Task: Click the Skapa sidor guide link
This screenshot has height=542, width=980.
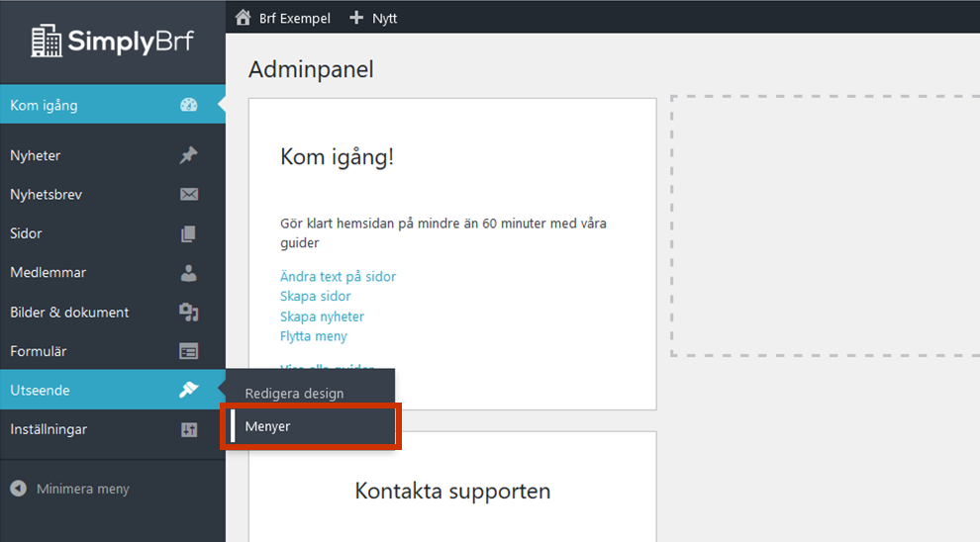Action: (315, 297)
